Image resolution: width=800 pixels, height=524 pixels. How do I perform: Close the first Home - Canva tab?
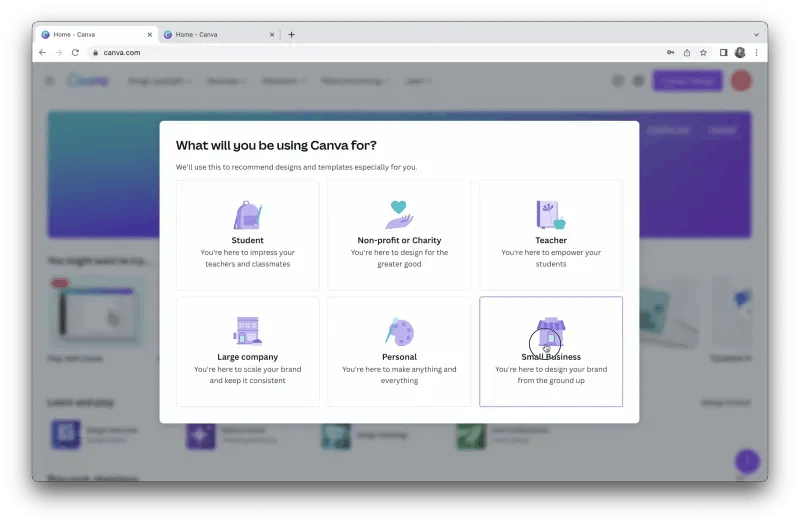click(149, 35)
